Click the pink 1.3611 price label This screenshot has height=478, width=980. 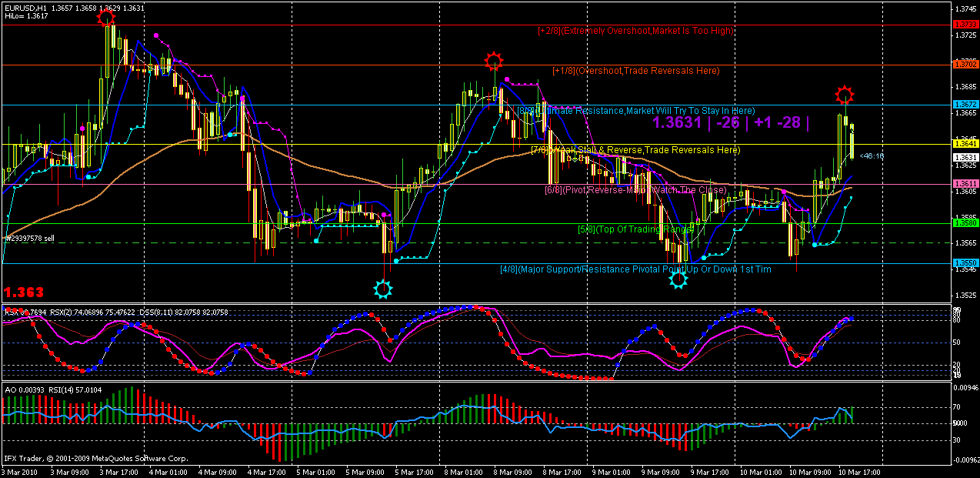[x=965, y=184]
